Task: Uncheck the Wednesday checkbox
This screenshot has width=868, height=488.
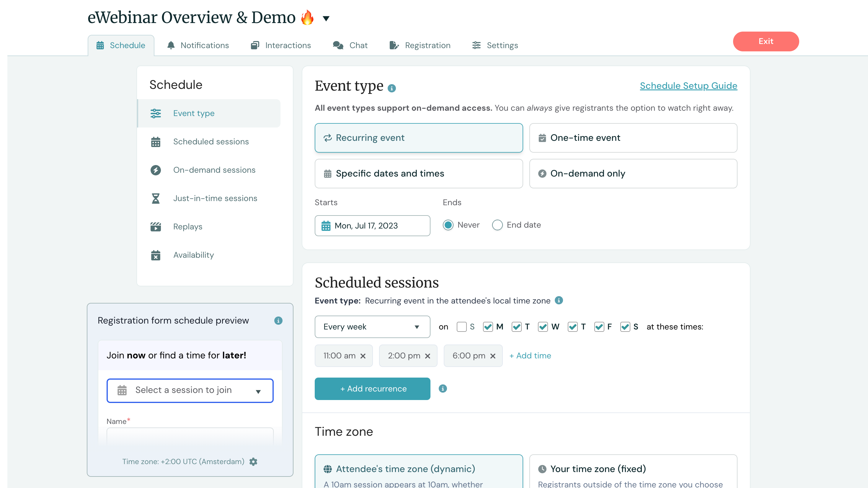Action: click(543, 327)
